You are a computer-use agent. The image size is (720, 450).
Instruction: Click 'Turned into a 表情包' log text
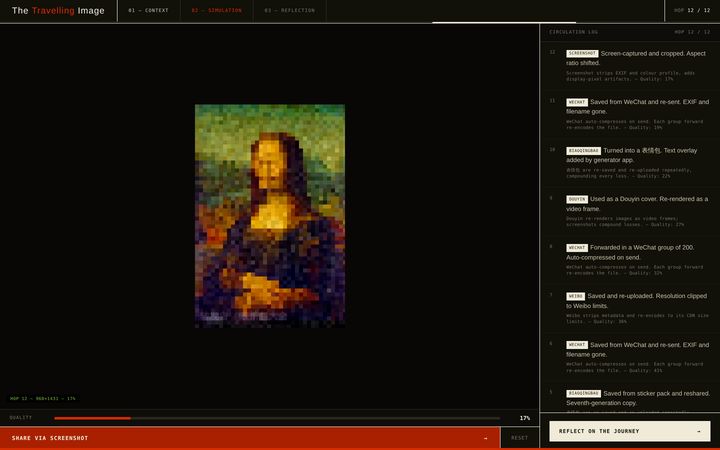631,155
